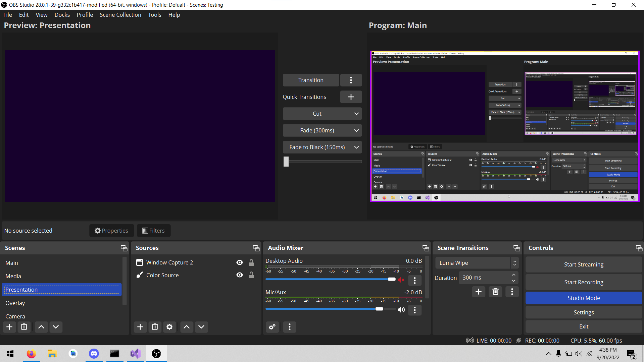644x362 pixels.
Task: Open the Edit menu
Action: pyautogui.click(x=24, y=15)
